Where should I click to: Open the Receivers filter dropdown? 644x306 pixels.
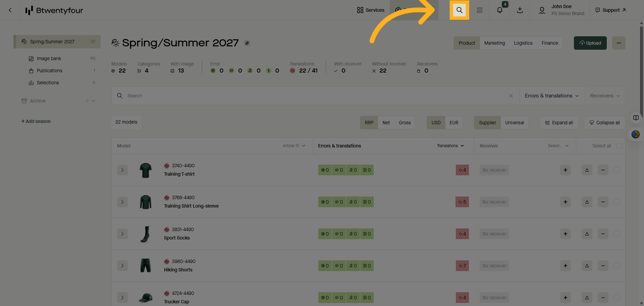605,96
